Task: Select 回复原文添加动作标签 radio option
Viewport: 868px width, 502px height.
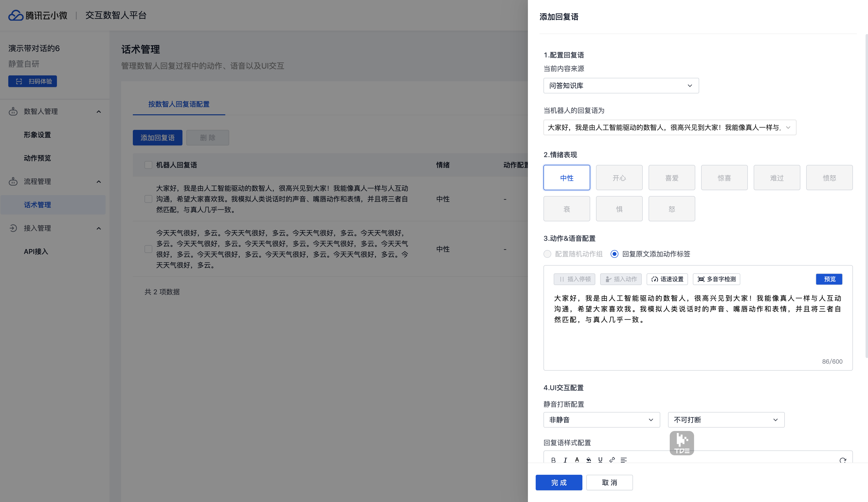Action: 615,254
